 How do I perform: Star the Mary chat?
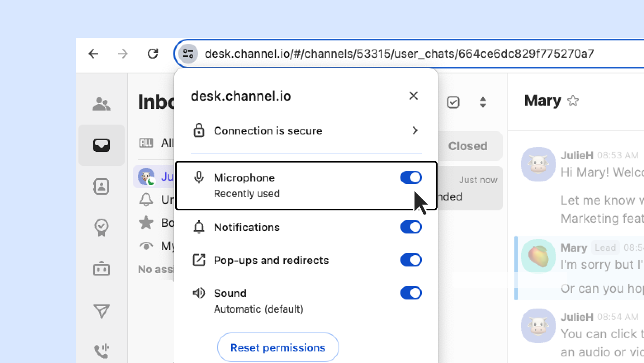pyautogui.click(x=573, y=101)
